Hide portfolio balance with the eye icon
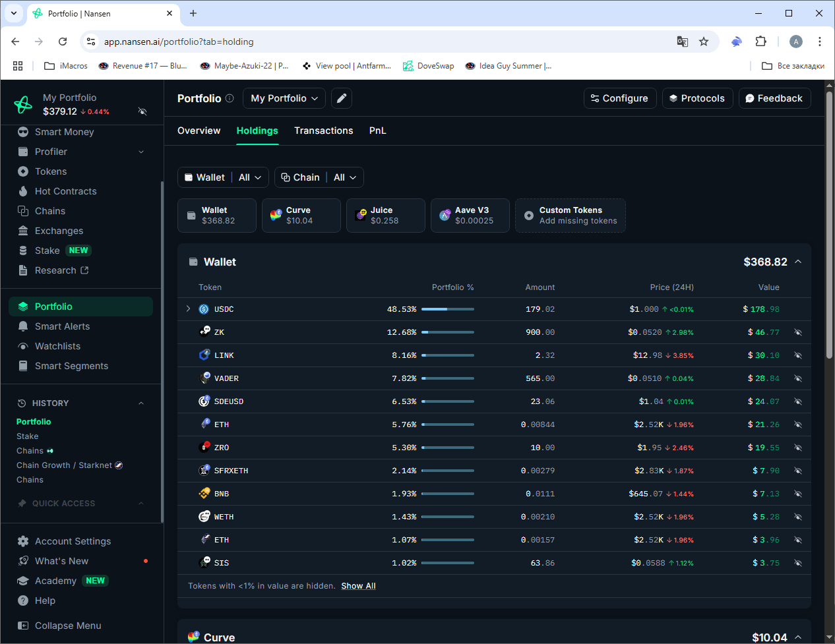The height and width of the screenshot is (644, 835). pyautogui.click(x=142, y=111)
